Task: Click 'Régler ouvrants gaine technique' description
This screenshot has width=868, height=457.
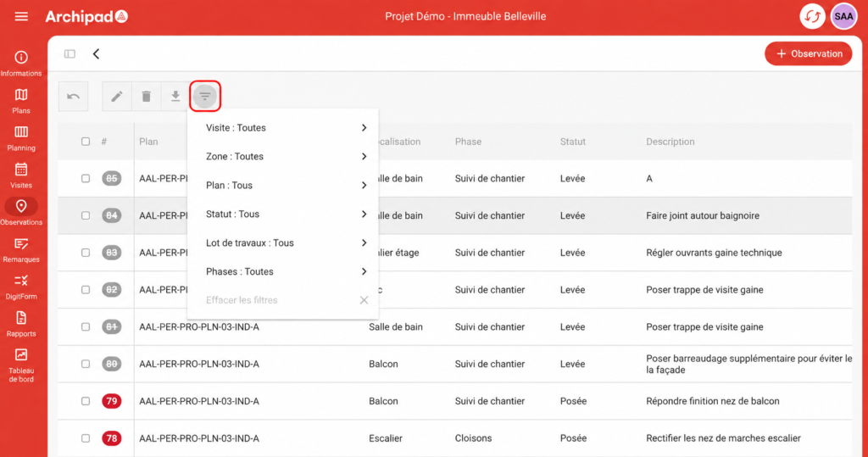Action: 714,253
